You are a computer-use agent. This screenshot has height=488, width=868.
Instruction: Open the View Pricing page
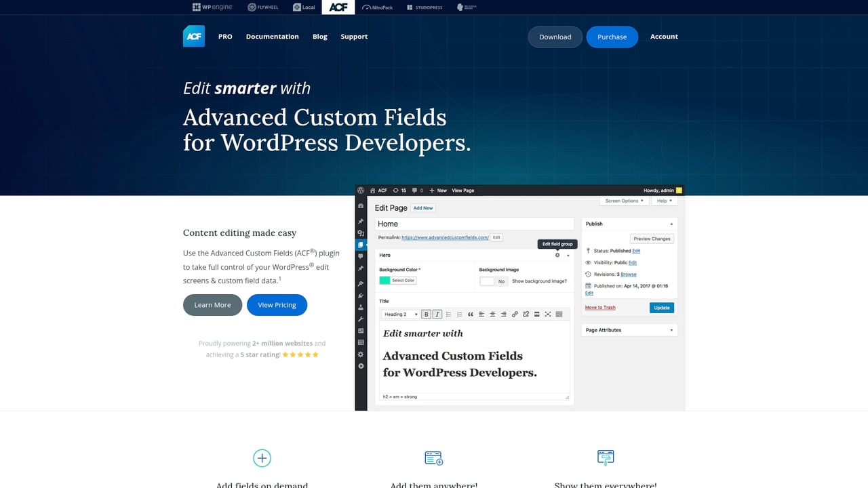coord(277,305)
